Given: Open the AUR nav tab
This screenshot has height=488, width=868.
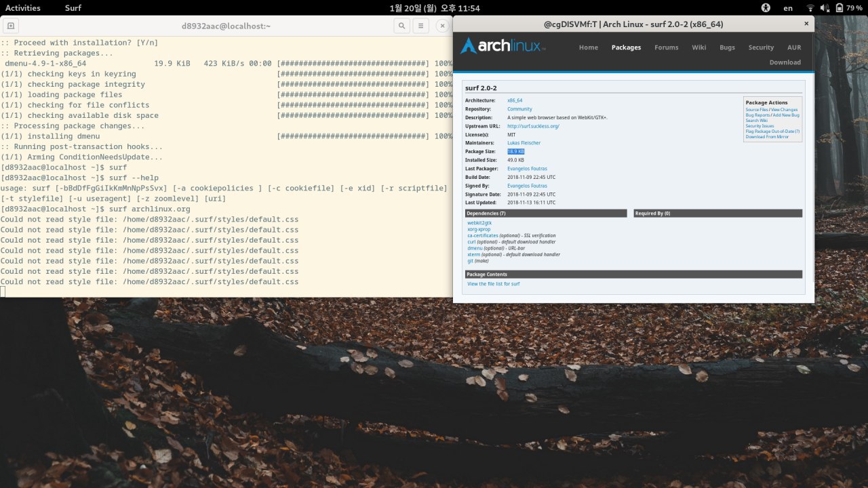Looking at the screenshot, I should [x=794, y=47].
